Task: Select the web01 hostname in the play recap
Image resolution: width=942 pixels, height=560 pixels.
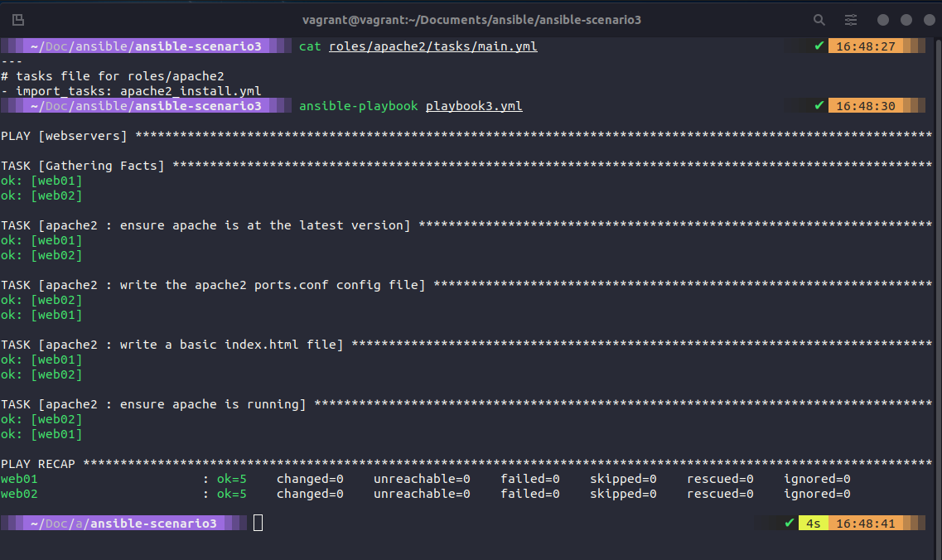Action: click(19, 478)
